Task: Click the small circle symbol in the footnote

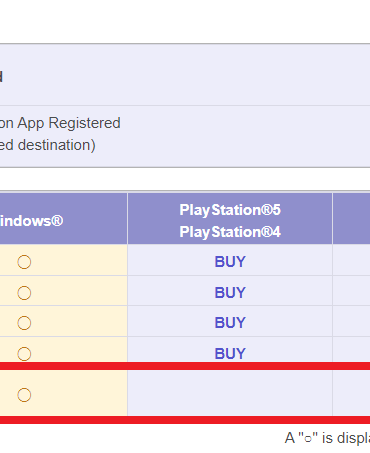Action: click(x=308, y=439)
